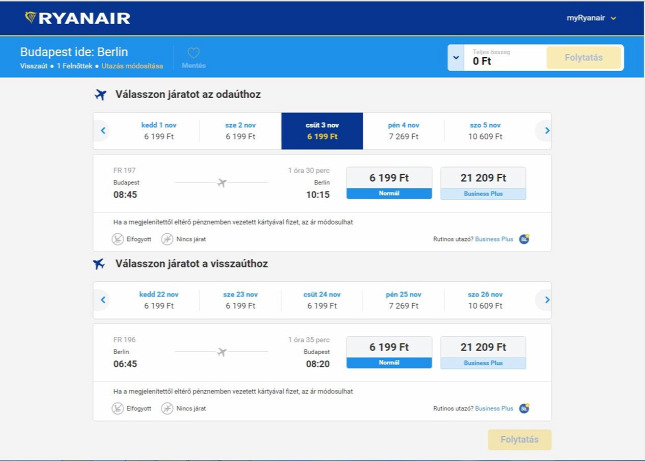This screenshot has height=461, width=645.
Task: Select Normál fare 6 199 Ft for FR 197
Action: 389,183
